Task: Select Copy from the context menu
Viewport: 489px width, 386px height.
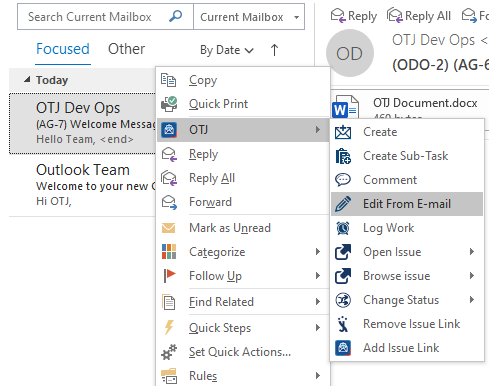Action: [x=243, y=80]
